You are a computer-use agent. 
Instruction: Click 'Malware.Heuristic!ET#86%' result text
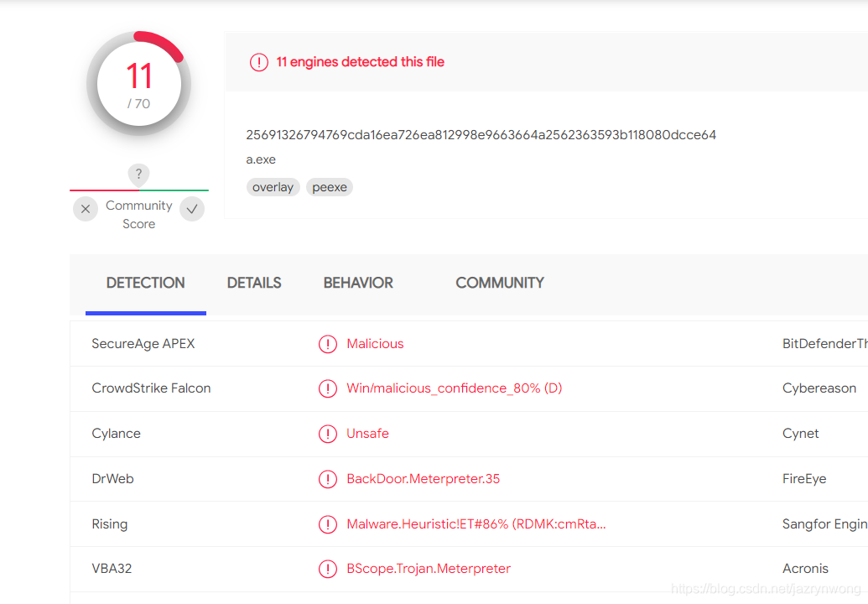[x=476, y=524]
